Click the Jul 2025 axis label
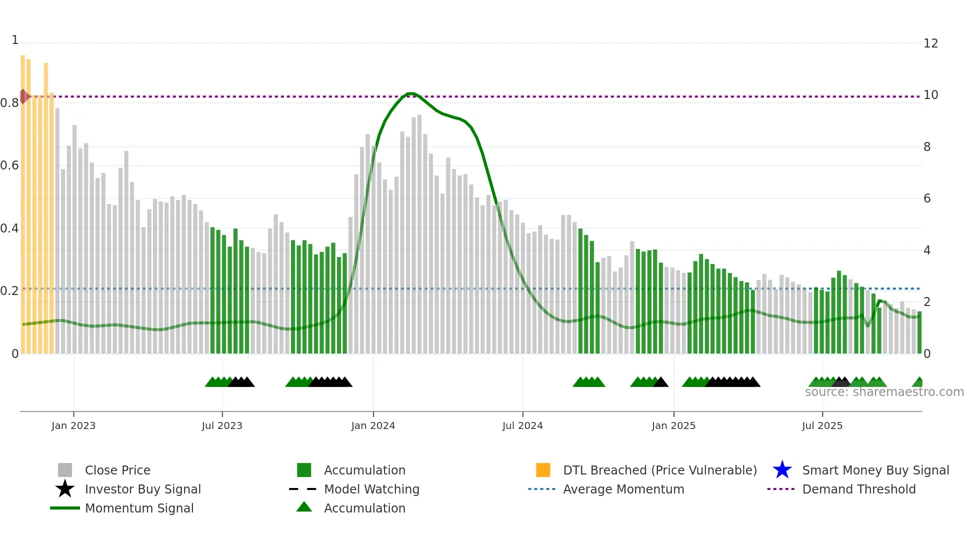 click(x=822, y=425)
